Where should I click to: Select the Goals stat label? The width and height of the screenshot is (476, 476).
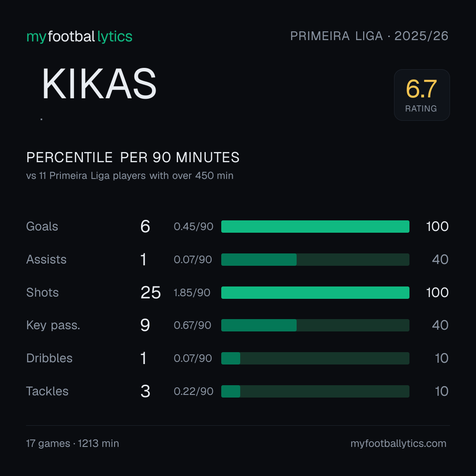tap(42, 227)
